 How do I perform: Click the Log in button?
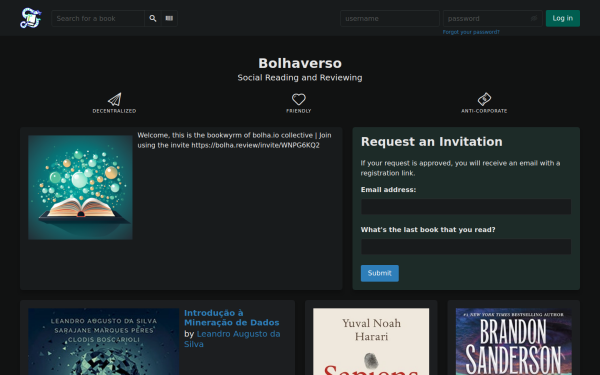point(562,18)
